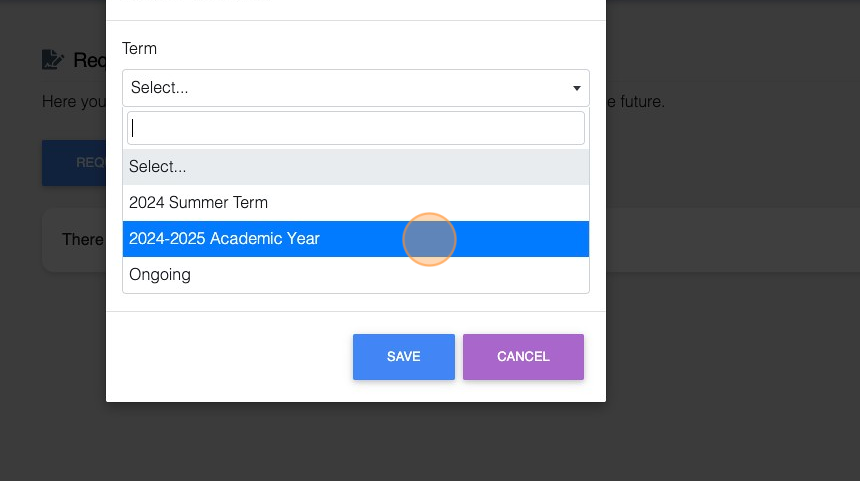The image size is (860, 481).
Task: Choose the placeholder Select... list option
Action: (x=355, y=167)
